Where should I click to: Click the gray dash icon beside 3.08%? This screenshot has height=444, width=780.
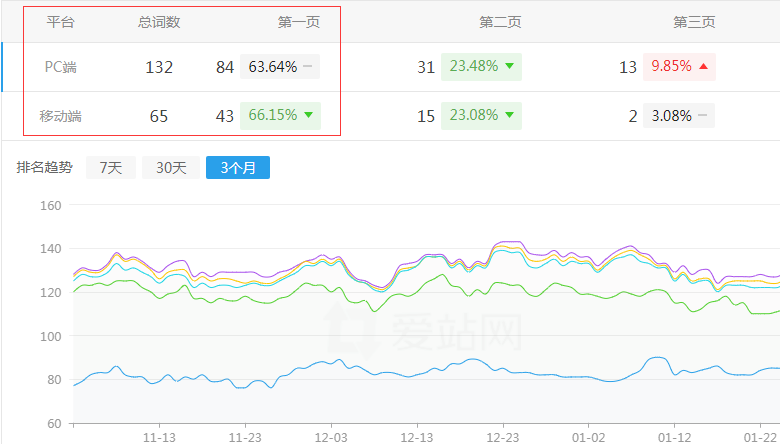pos(703,115)
